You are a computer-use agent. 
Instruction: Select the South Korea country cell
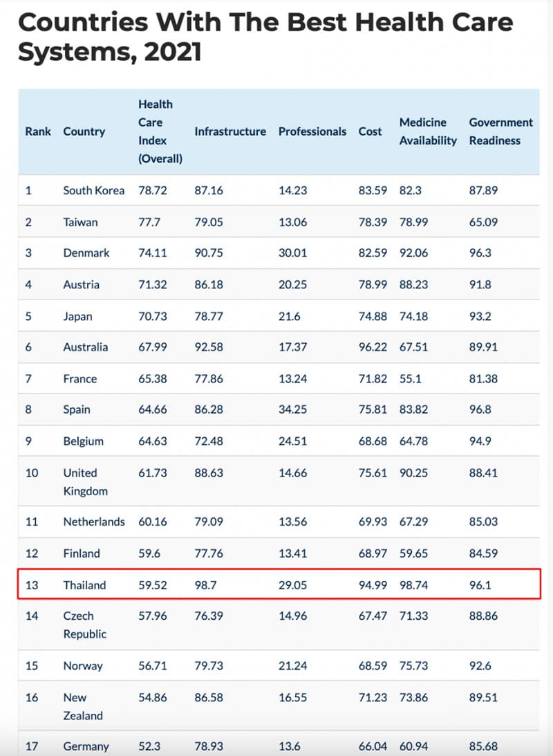(x=94, y=190)
